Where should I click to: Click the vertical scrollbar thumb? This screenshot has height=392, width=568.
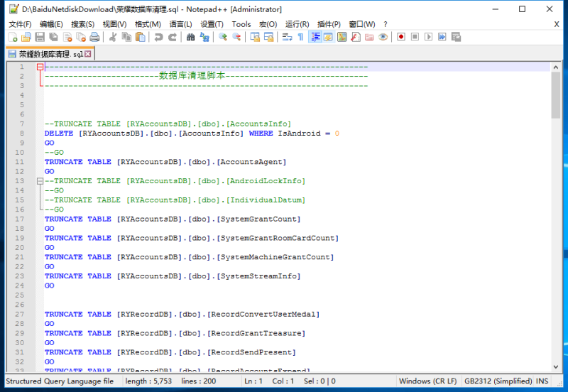(x=556, y=95)
